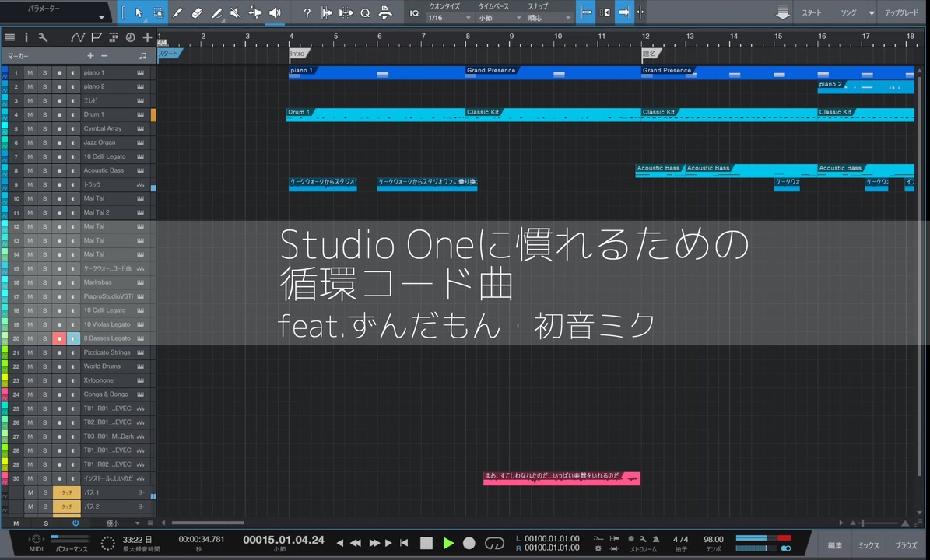Add a marker with the plus button
The height and width of the screenshot is (560, 930).
[x=90, y=56]
